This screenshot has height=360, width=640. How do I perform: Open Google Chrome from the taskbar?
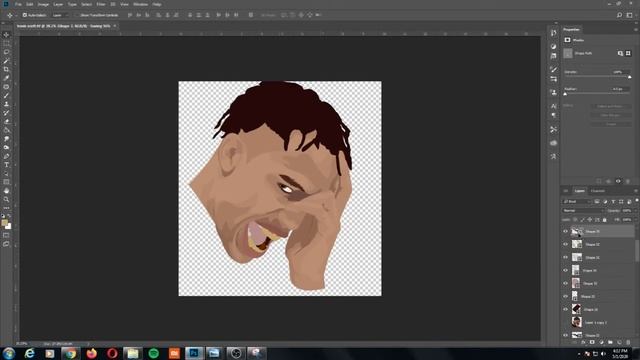(70, 353)
